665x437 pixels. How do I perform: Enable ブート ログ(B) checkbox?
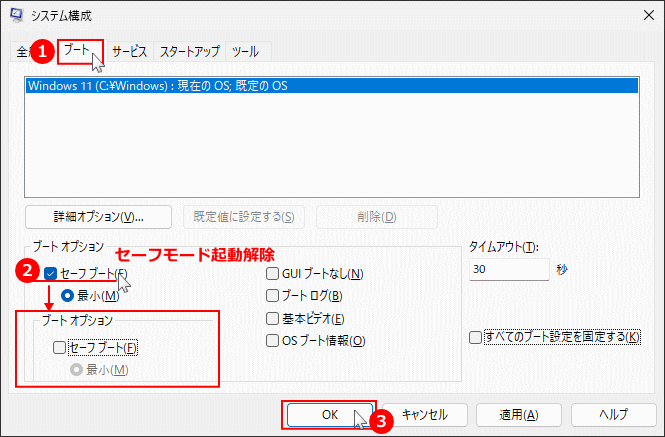[272, 295]
